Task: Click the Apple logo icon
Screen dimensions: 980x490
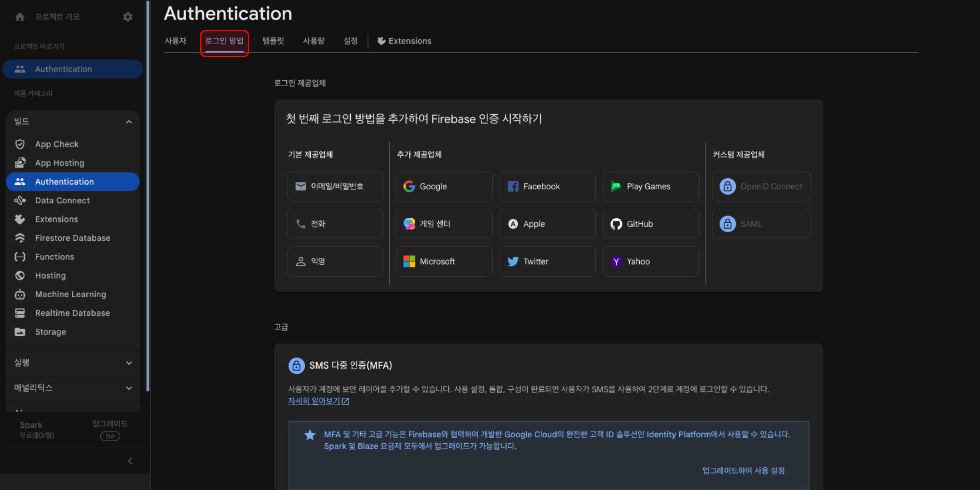Action: click(513, 224)
